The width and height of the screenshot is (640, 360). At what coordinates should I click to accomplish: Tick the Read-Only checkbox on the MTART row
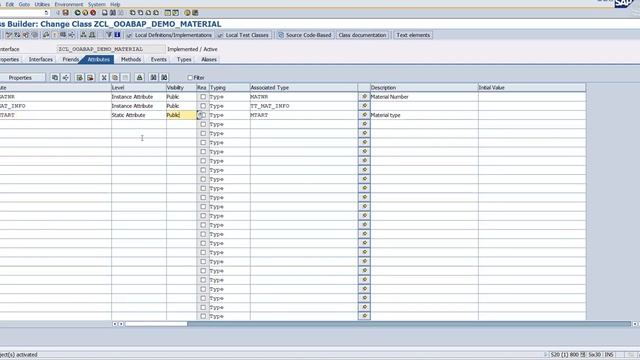point(203,115)
